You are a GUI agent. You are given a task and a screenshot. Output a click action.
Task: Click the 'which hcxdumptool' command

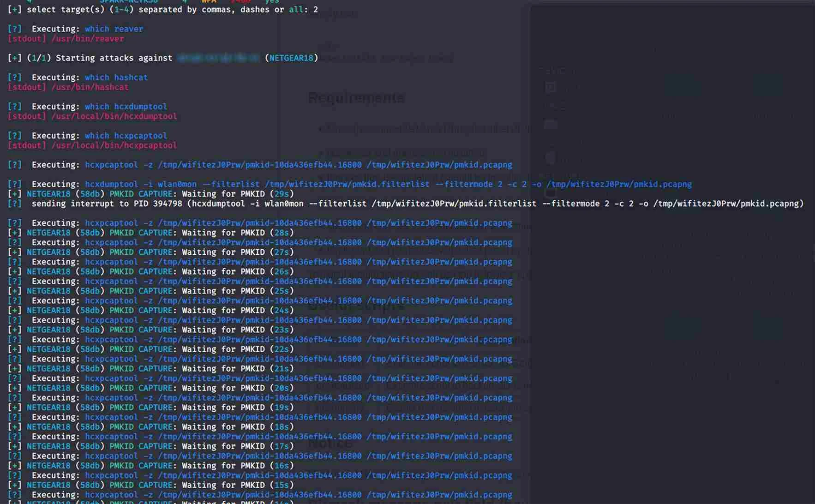[126, 107]
